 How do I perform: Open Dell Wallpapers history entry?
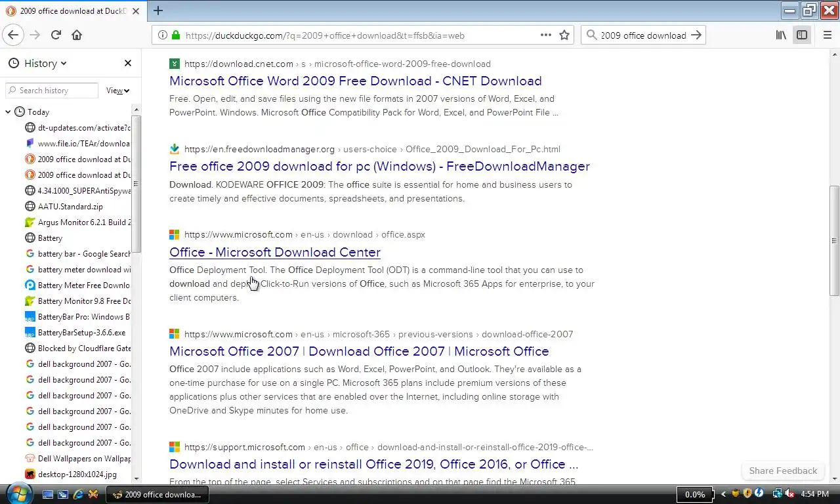tap(77, 459)
